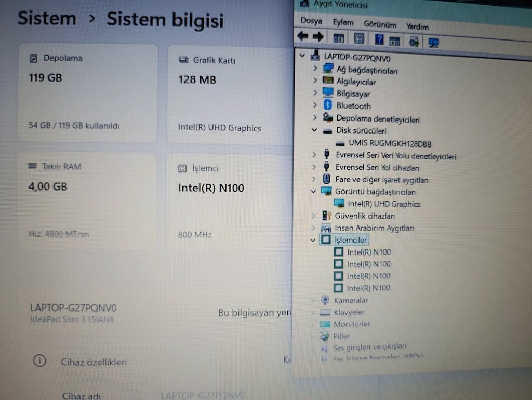Open the Takılı RAM 4,00 GB card
Screen dimensions: 532x400
(x=87, y=201)
